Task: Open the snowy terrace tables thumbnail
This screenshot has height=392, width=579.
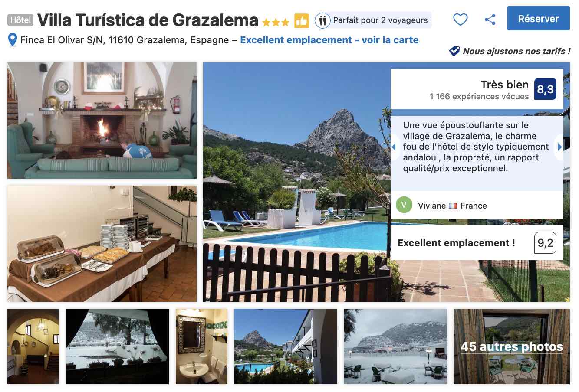Action: click(x=395, y=346)
